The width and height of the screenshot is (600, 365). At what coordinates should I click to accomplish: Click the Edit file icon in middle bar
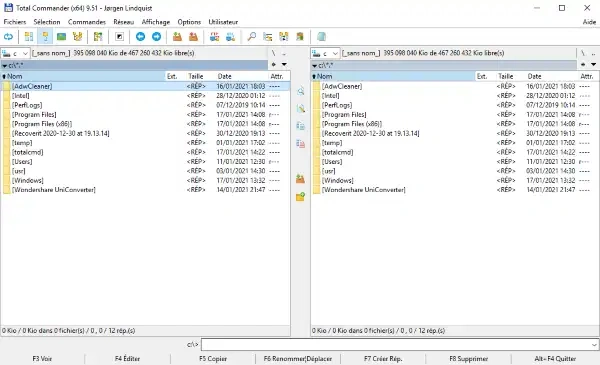click(x=301, y=109)
